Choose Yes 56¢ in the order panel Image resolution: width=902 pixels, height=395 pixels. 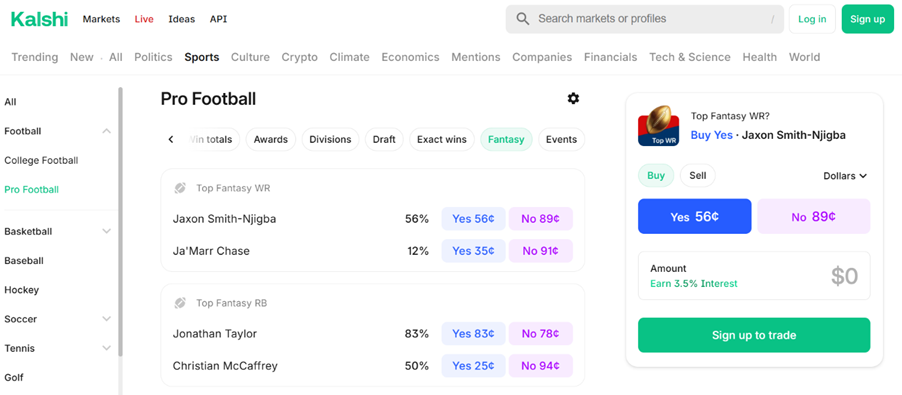[694, 216]
